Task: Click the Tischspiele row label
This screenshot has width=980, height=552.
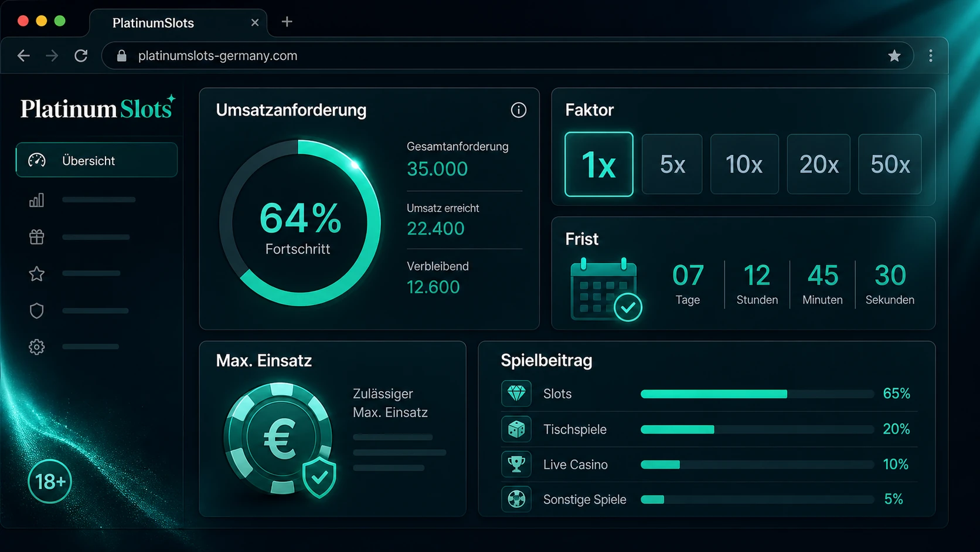Action: point(574,429)
